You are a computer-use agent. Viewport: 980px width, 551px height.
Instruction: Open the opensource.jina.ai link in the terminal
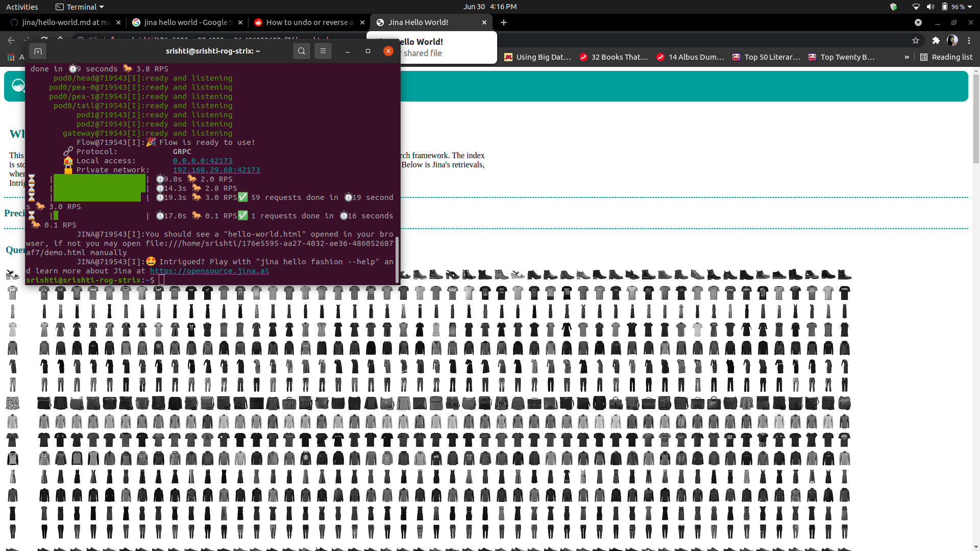tap(209, 271)
